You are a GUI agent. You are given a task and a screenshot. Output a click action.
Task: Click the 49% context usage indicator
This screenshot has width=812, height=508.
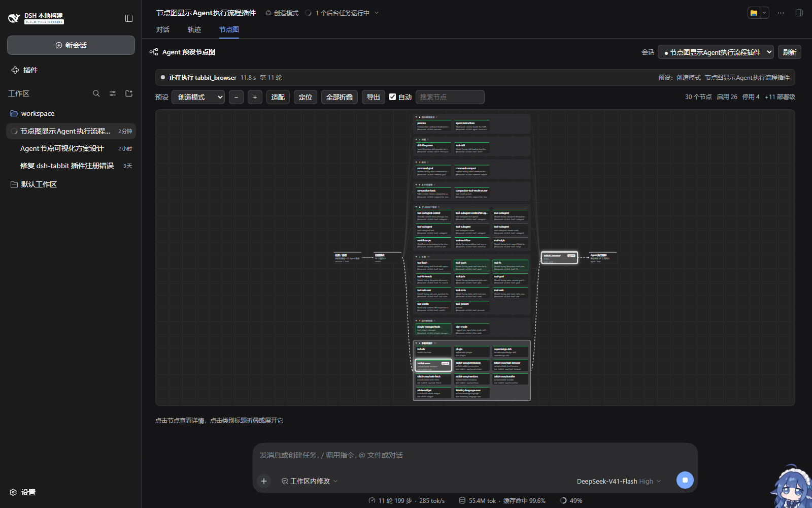[x=571, y=500]
